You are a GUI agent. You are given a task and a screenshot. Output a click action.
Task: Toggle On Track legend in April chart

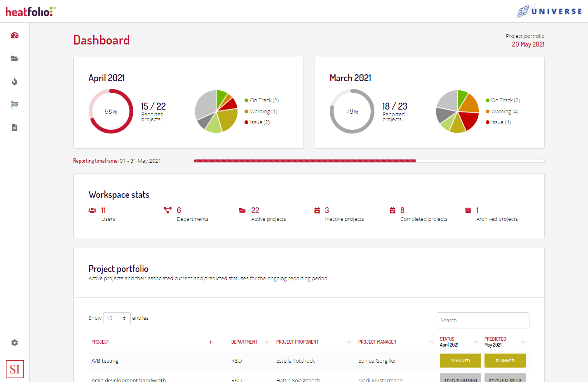(x=261, y=101)
